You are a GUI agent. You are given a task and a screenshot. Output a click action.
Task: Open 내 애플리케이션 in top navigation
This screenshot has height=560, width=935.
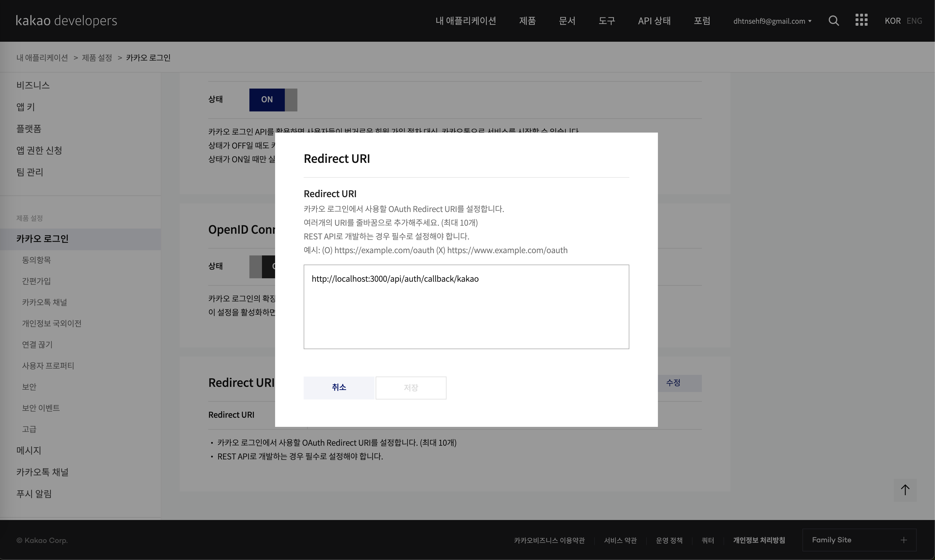(466, 21)
